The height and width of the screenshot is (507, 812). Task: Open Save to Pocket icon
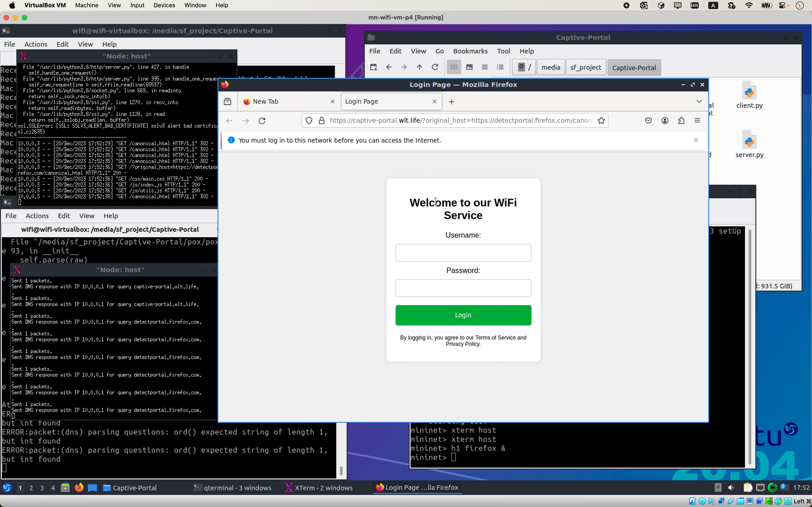648,121
